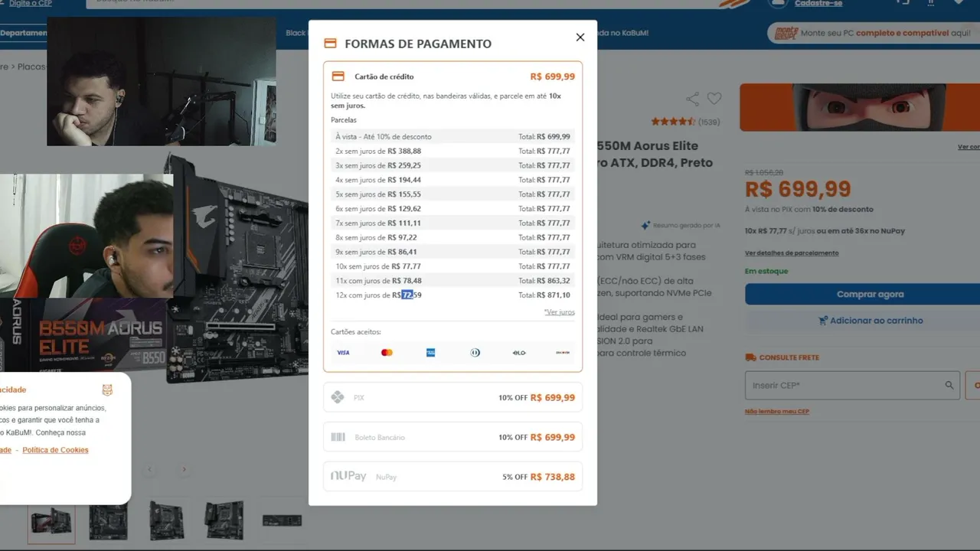The width and height of the screenshot is (980, 551).
Task: Select the fourth motherboard thumbnail
Action: pos(224,521)
